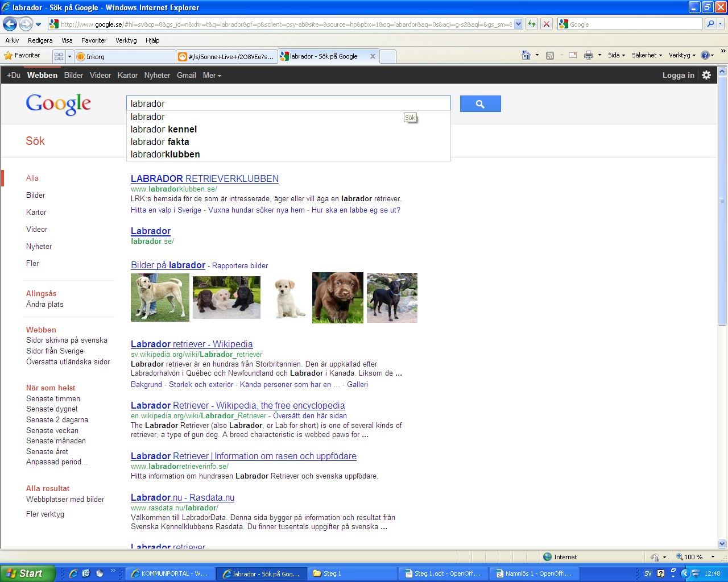Click the Internet Explorer quick launch icon
This screenshot has height=582, width=728.
click(73, 573)
